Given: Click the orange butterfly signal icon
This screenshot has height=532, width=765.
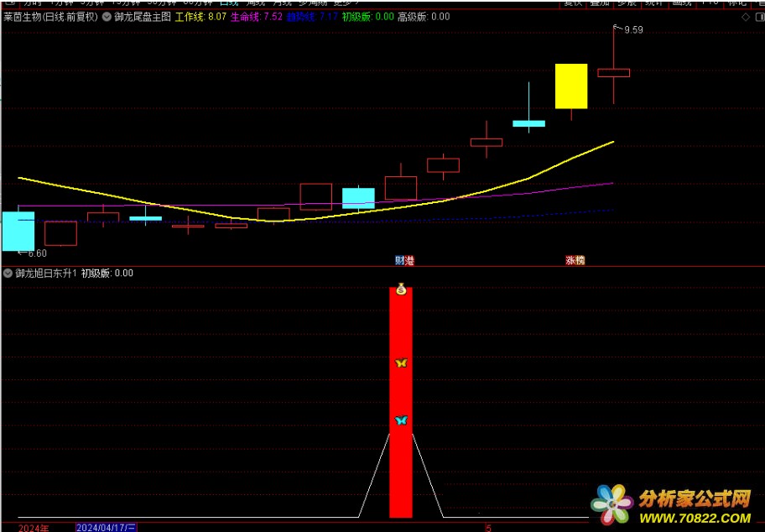Looking at the screenshot, I should tap(401, 362).
